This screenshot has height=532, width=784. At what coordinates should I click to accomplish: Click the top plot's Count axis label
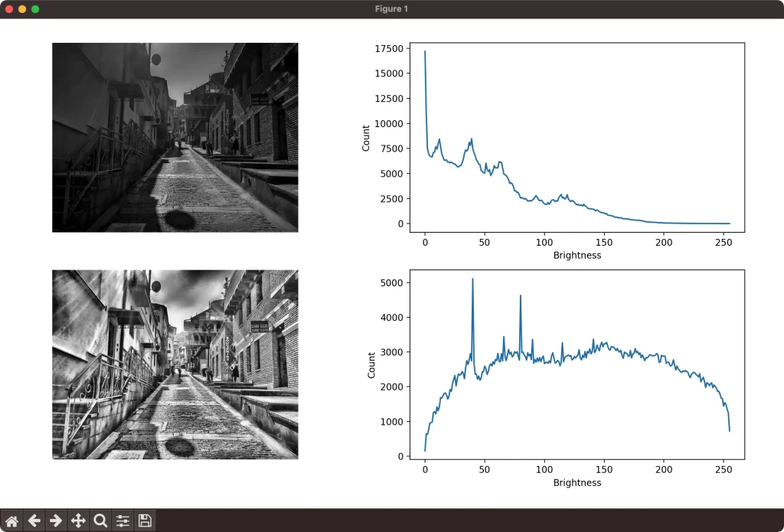tap(365, 138)
